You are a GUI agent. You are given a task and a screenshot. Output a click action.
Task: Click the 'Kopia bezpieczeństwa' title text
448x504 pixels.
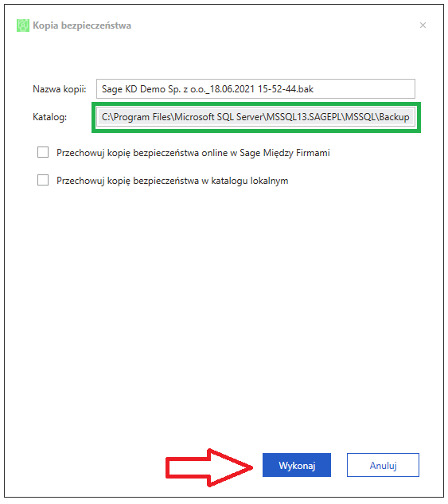(82, 25)
